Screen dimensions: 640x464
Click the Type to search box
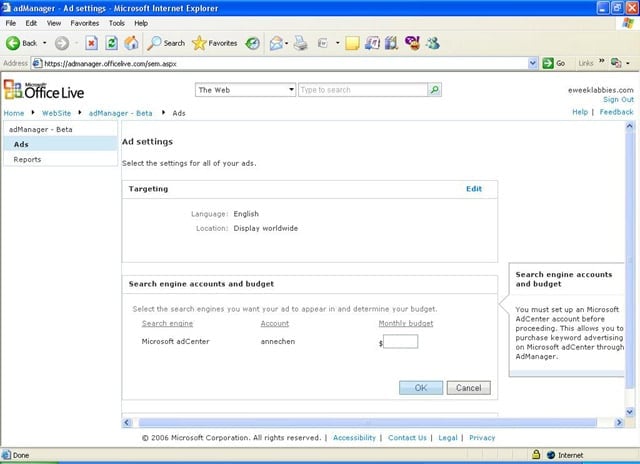click(x=363, y=90)
